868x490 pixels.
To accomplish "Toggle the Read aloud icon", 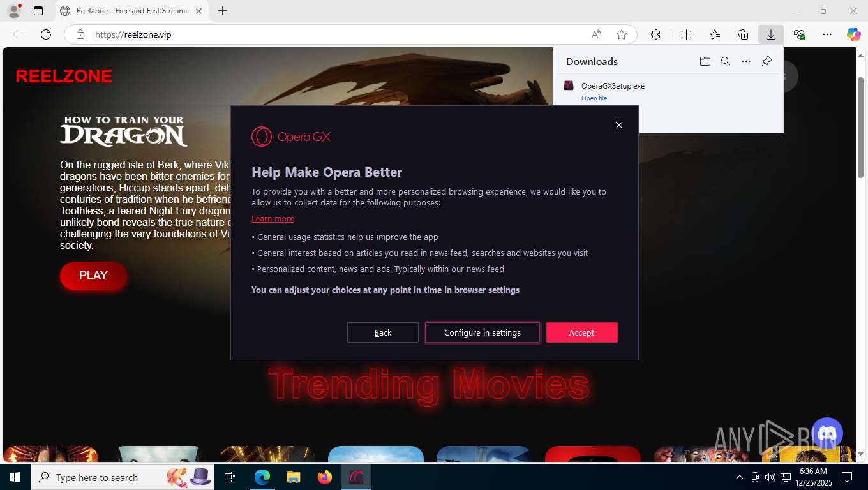I will pyautogui.click(x=595, y=34).
